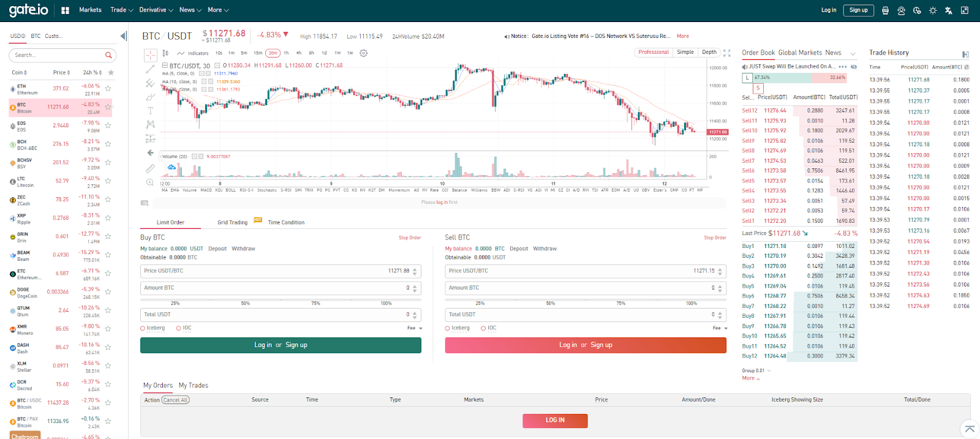Expand the Order Book tabs chevron
Image resolution: width=980 pixels, height=439 pixels.
(853, 54)
